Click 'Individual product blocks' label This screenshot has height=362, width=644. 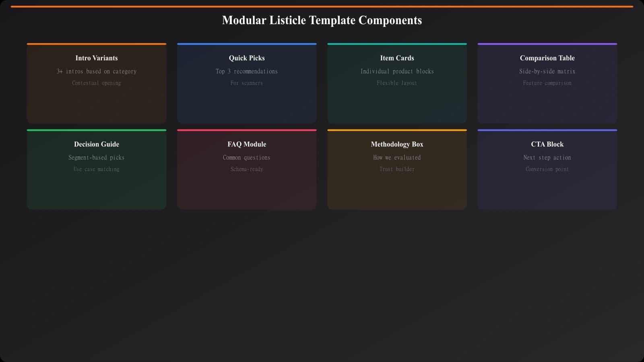(397, 71)
